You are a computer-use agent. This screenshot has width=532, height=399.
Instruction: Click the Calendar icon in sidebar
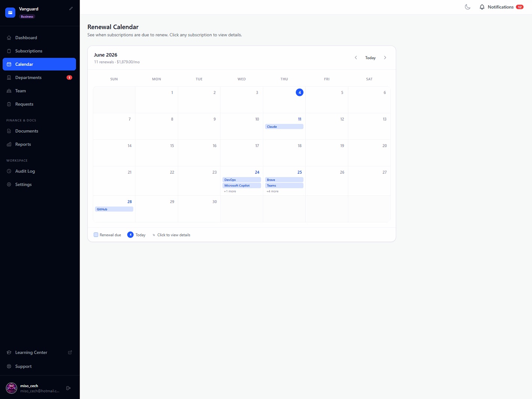[9, 64]
